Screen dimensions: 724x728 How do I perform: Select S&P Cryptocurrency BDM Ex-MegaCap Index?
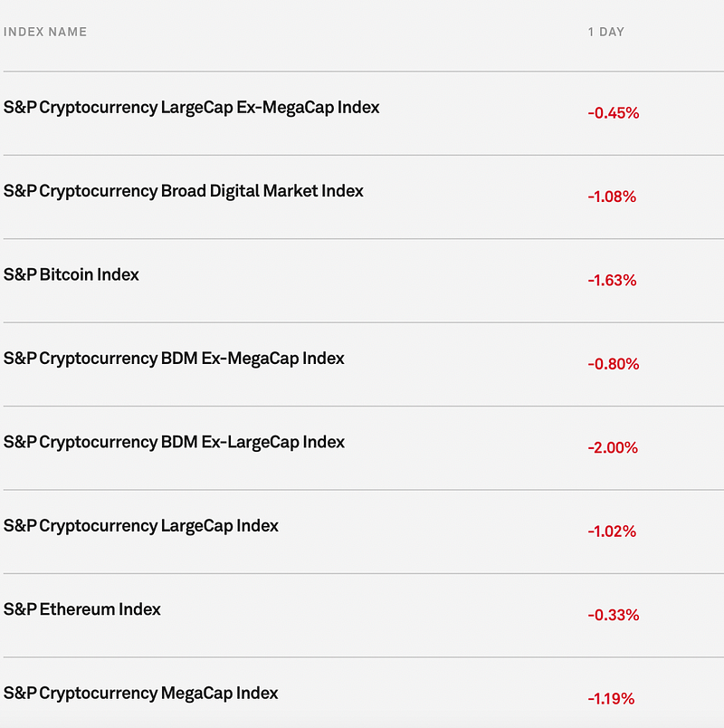tap(174, 359)
